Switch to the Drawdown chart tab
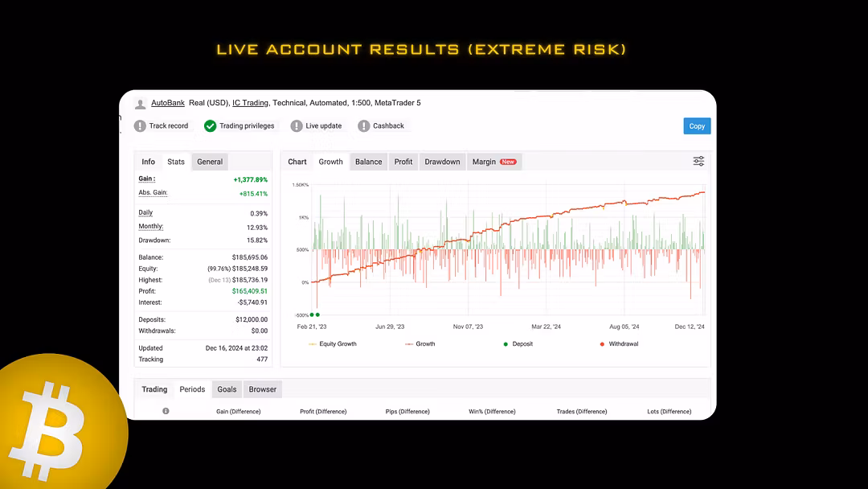 442,162
